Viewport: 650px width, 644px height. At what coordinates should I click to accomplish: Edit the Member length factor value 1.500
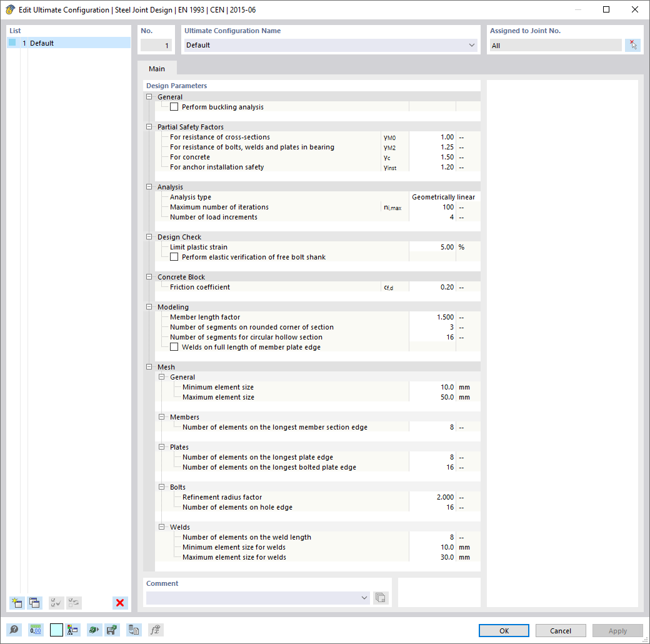[x=432, y=317]
